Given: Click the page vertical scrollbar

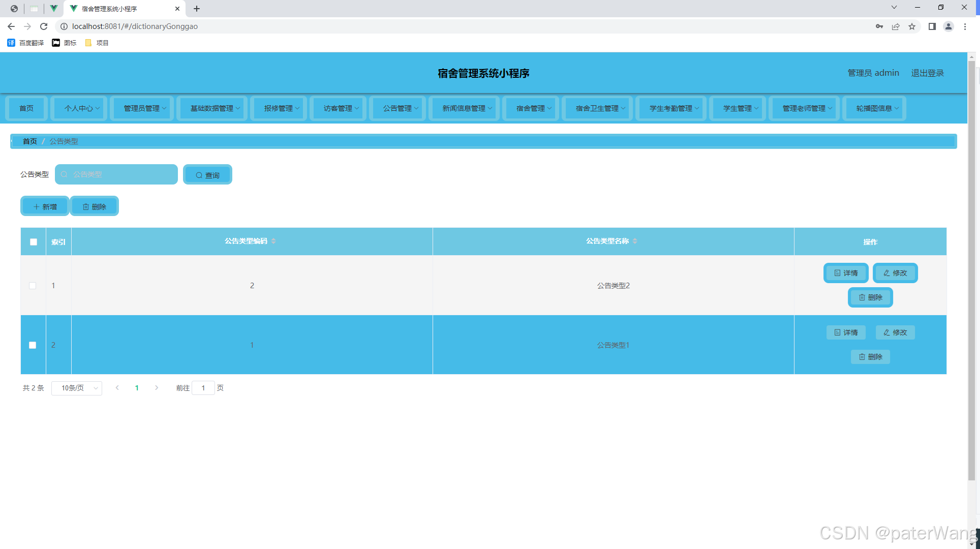Looking at the screenshot, I should tap(971, 269).
